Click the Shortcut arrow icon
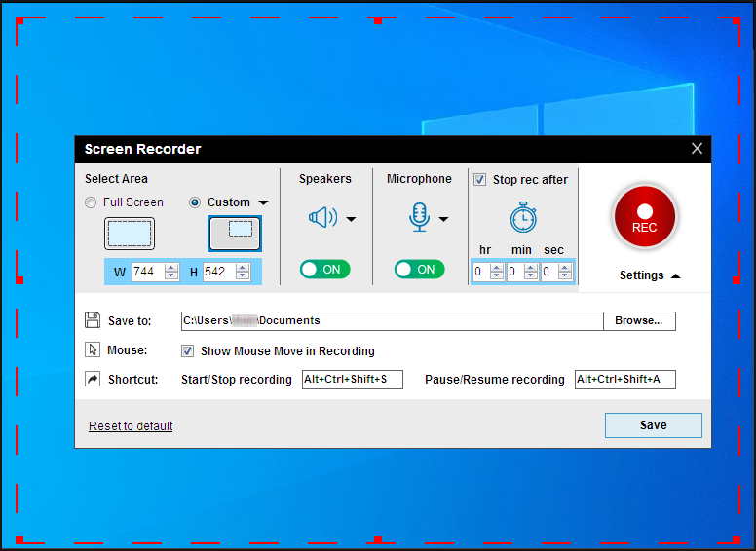The image size is (756, 551). tap(93, 379)
